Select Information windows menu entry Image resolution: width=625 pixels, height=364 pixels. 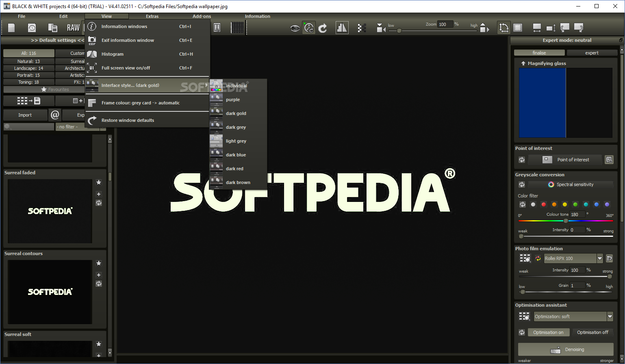tap(147, 26)
